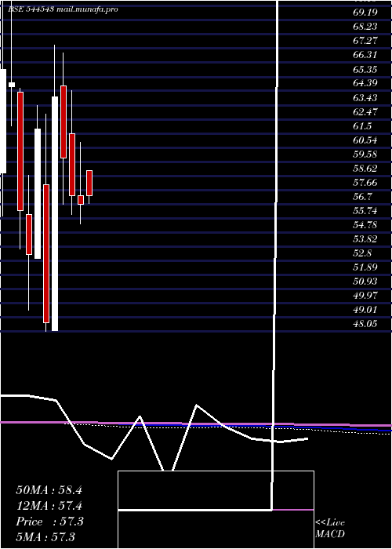Click the 52.8 price axis label
392x549 pixels.
(x=362, y=253)
